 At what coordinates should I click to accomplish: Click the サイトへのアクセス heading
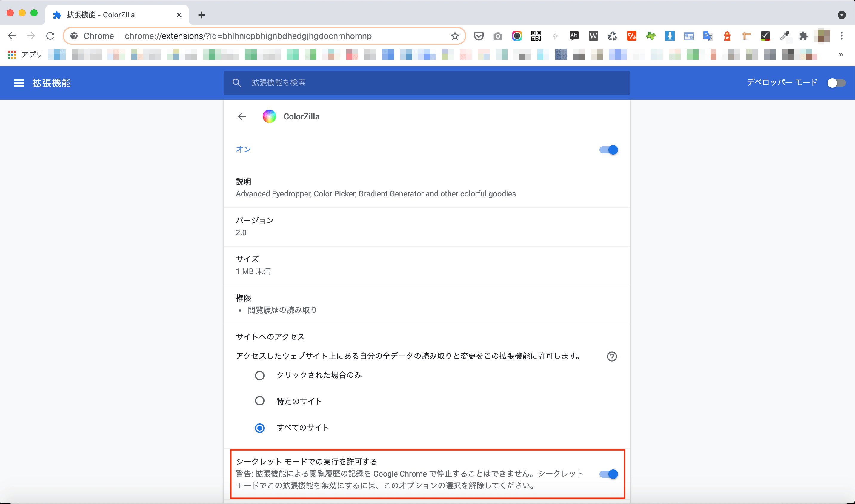270,337
